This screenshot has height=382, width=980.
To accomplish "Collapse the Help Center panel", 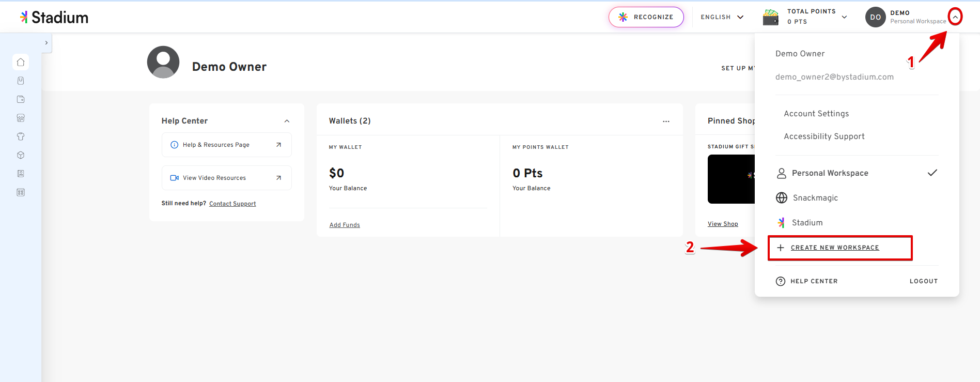I will pos(287,121).
